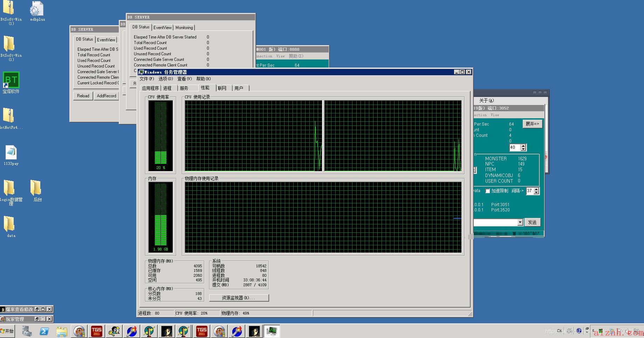Open the 后台 desktop folder
Viewport: 644px width, 338px height.
point(37,191)
